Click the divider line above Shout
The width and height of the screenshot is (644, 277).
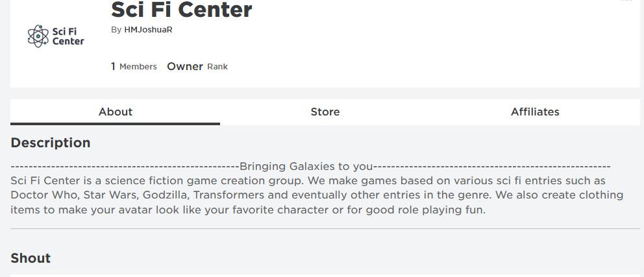click(x=325, y=228)
